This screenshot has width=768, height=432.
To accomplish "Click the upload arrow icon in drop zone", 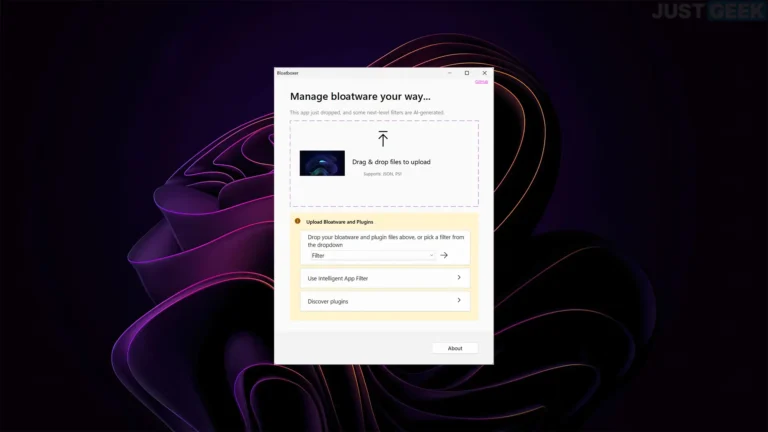I will coord(383,139).
